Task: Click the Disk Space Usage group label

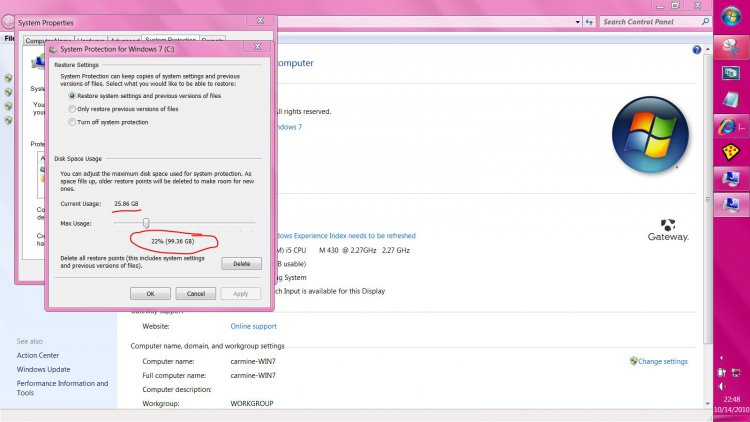Action: [x=78, y=159]
